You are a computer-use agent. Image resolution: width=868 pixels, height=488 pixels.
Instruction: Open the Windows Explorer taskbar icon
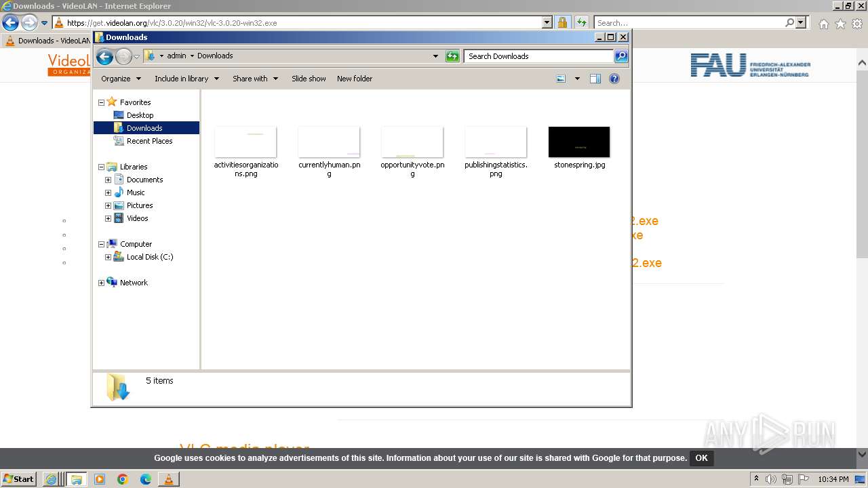tap(77, 479)
